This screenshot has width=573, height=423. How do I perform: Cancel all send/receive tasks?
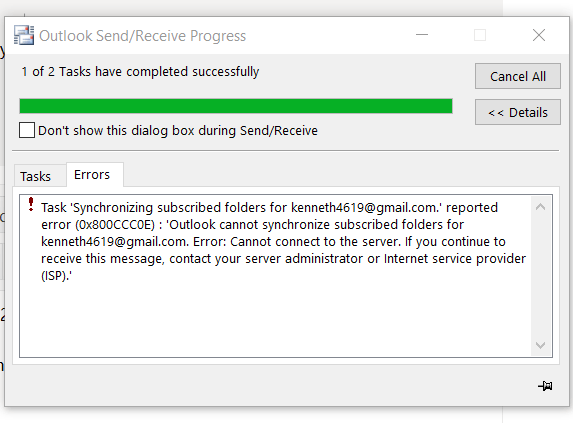coord(518,76)
